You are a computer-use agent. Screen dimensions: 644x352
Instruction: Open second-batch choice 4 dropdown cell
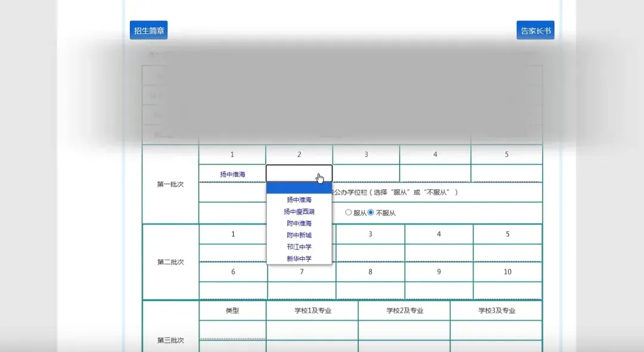coord(439,253)
